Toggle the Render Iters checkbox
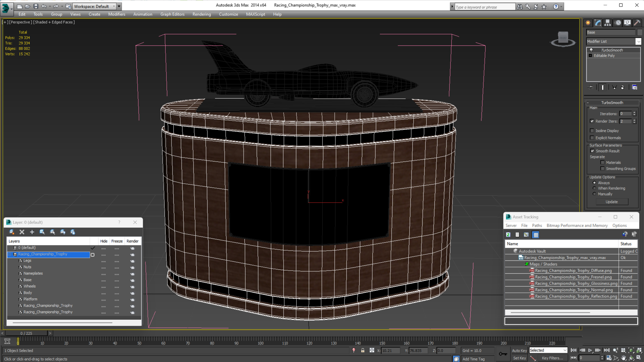The height and width of the screenshot is (362, 644). [592, 121]
